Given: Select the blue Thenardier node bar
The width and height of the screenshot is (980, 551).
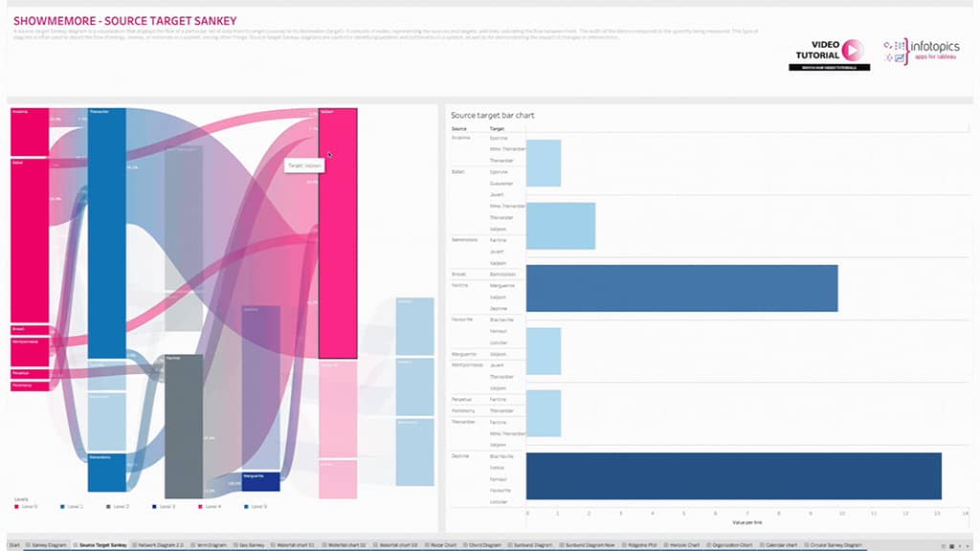Looking at the screenshot, I should [x=107, y=233].
